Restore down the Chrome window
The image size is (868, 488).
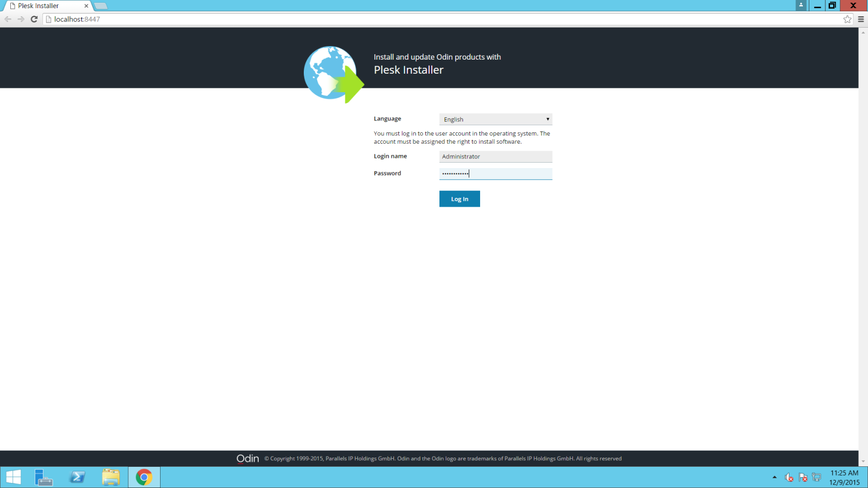coord(832,5)
